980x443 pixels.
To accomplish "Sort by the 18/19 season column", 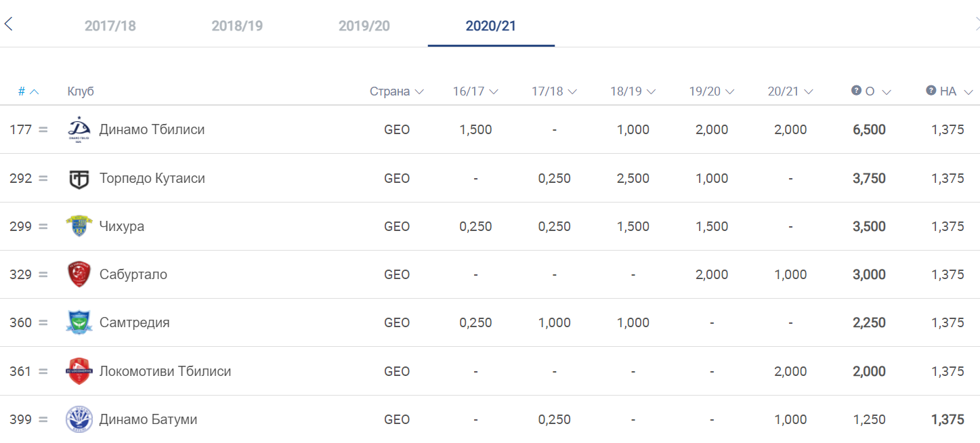I will [633, 91].
